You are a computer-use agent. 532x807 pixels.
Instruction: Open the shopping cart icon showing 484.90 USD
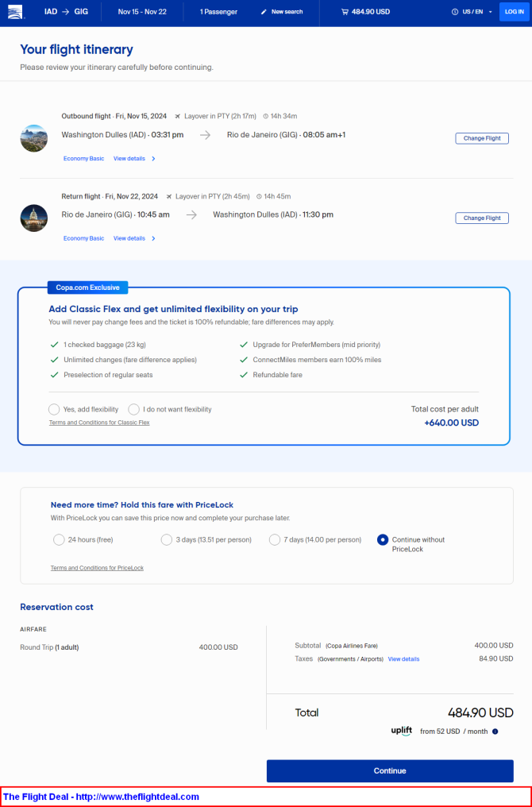tap(345, 12)
